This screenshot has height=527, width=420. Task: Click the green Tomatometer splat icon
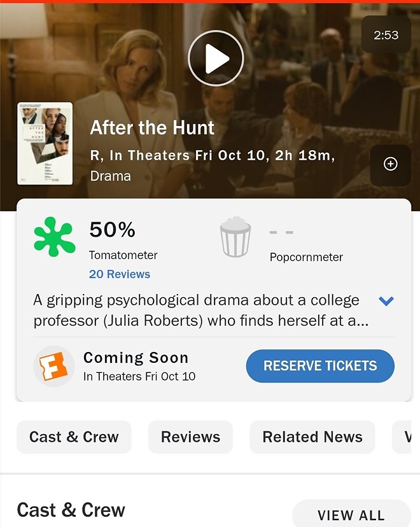point(54,237)
